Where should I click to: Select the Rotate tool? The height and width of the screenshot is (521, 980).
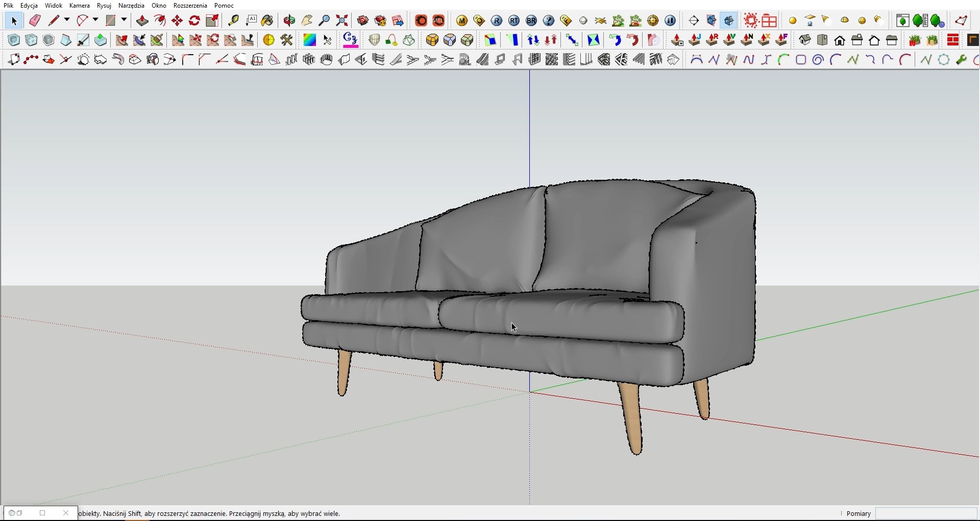194,20
